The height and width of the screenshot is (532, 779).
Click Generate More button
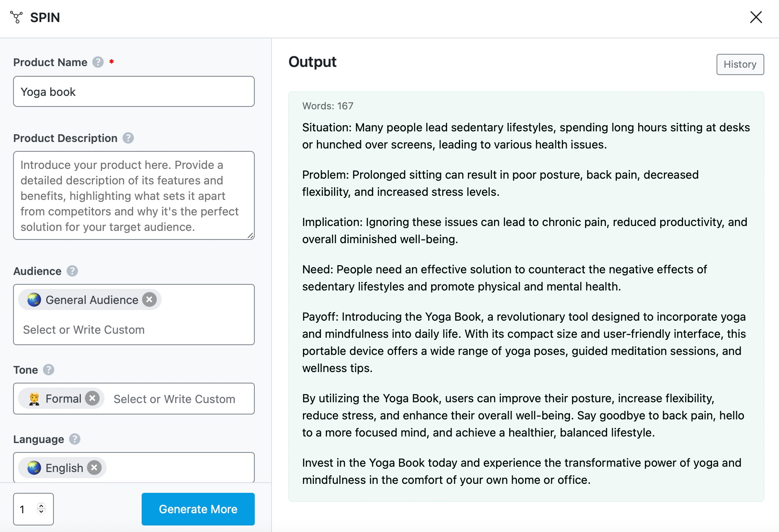(x=198, y=509)
